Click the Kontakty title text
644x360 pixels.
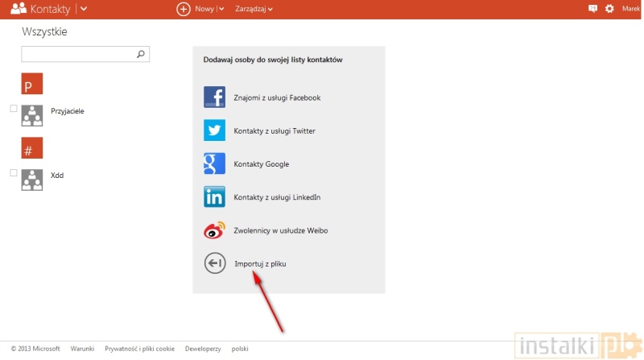(51, 9)
